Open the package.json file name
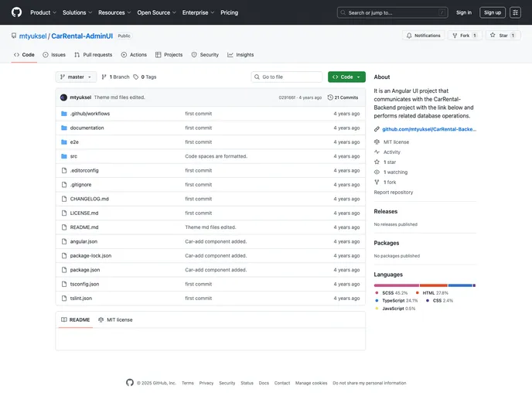This screenshot has height=396, width=532. [x=85, y=270]
